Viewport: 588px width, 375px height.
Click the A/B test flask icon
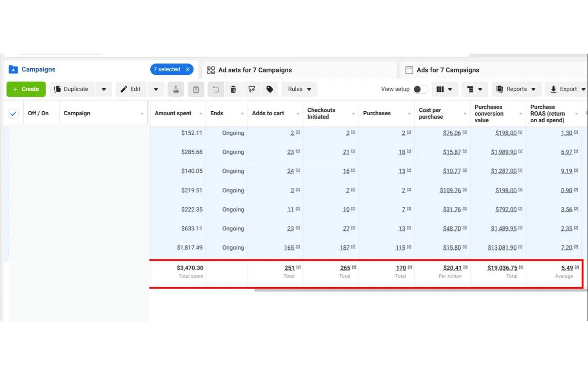coord(176,89)
